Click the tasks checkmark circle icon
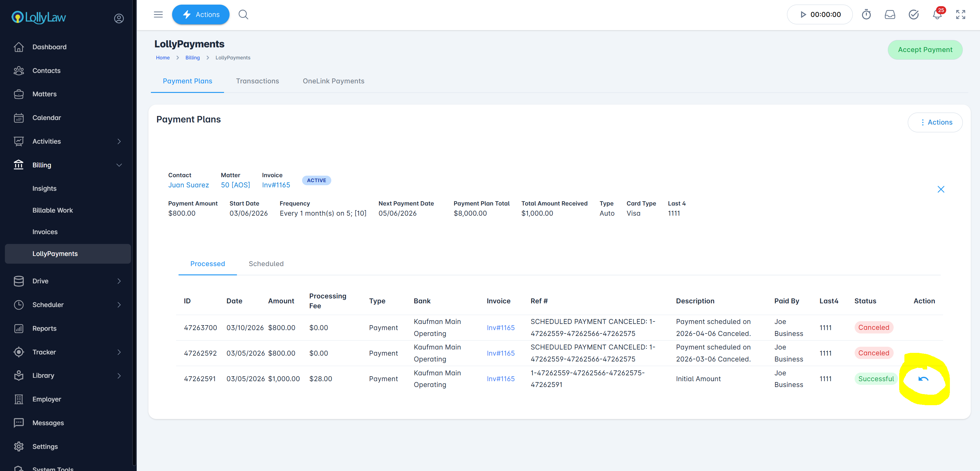The height and width of the screenshot is (471, 980). (x=913, y=15)
